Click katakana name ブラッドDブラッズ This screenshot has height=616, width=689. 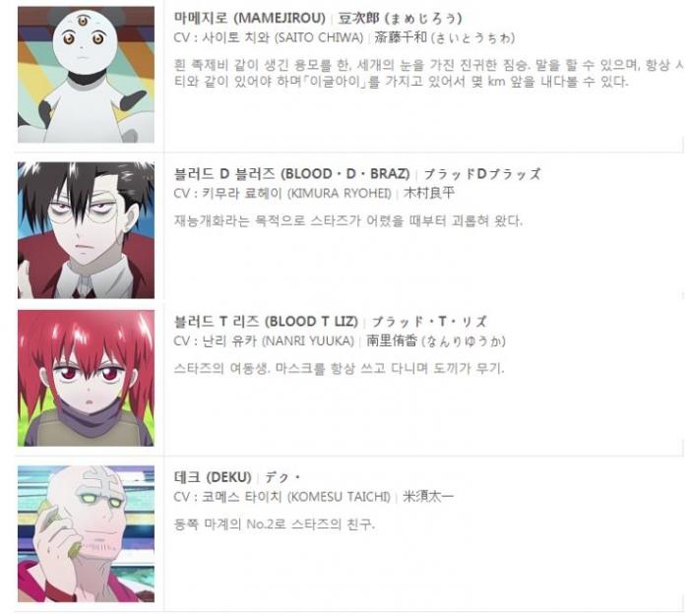tap(482, 174)
